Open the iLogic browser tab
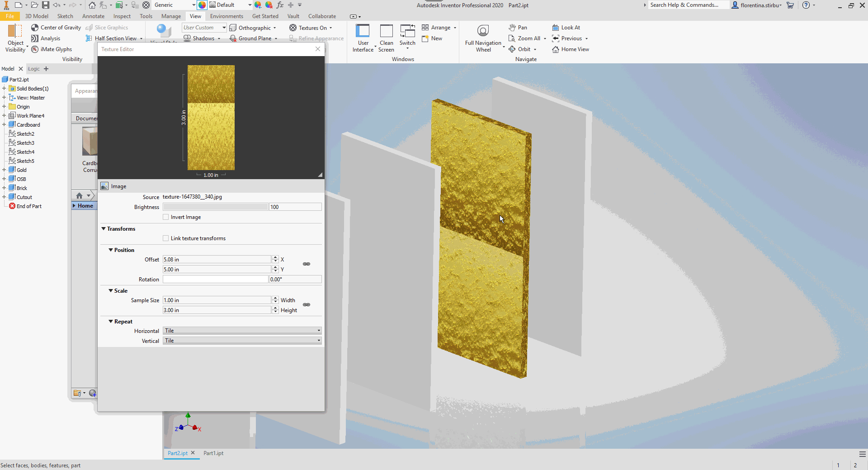This screenshot has height=470, width=868. point(33,69)
